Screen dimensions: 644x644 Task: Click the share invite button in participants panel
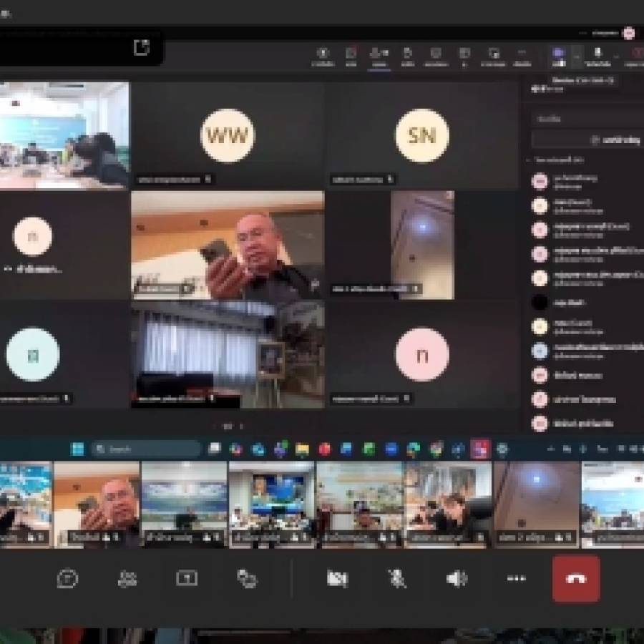click(x=587, y=140)
